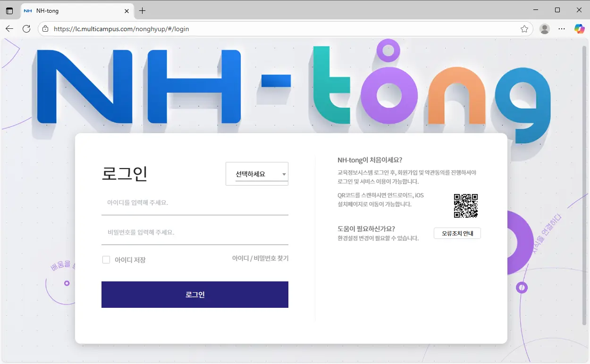The image size is (590, 364).
Task: Add this page to favorites
Action: [524, 29]
